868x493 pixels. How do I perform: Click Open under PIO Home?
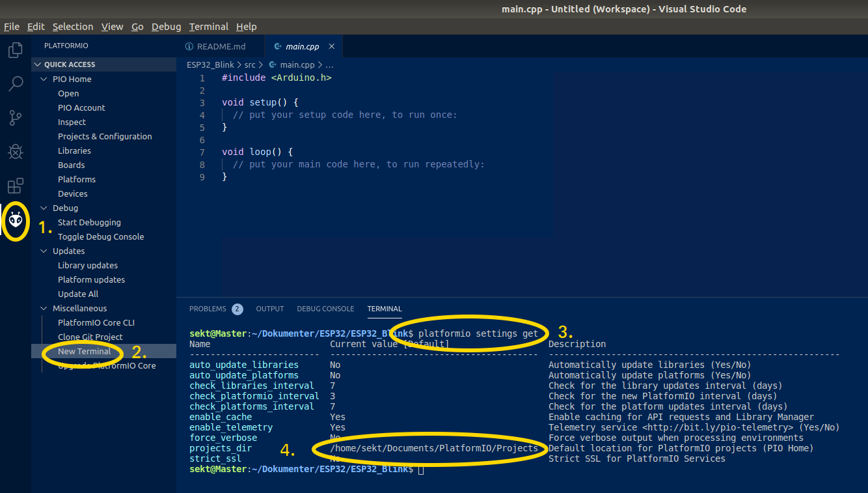68,93
